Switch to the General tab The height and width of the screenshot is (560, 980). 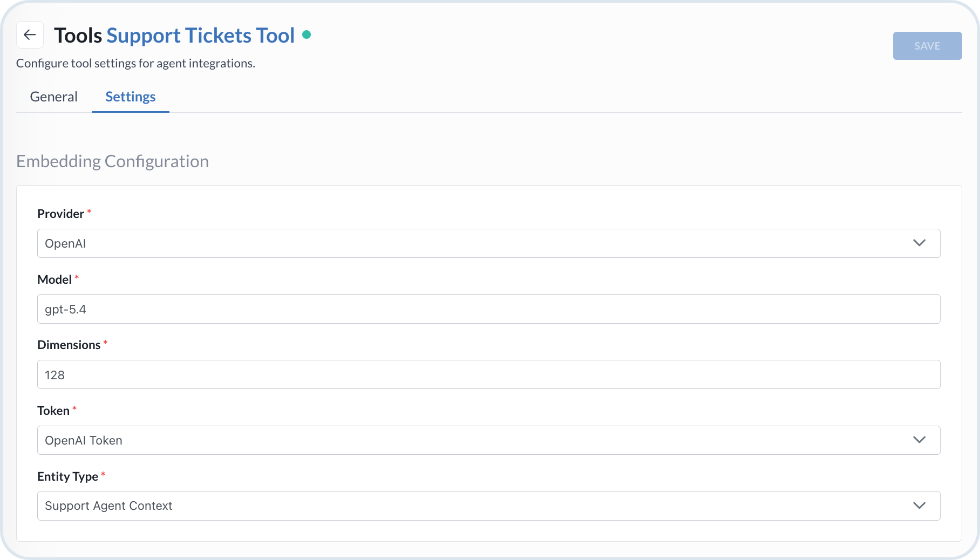tap(54, 97)
